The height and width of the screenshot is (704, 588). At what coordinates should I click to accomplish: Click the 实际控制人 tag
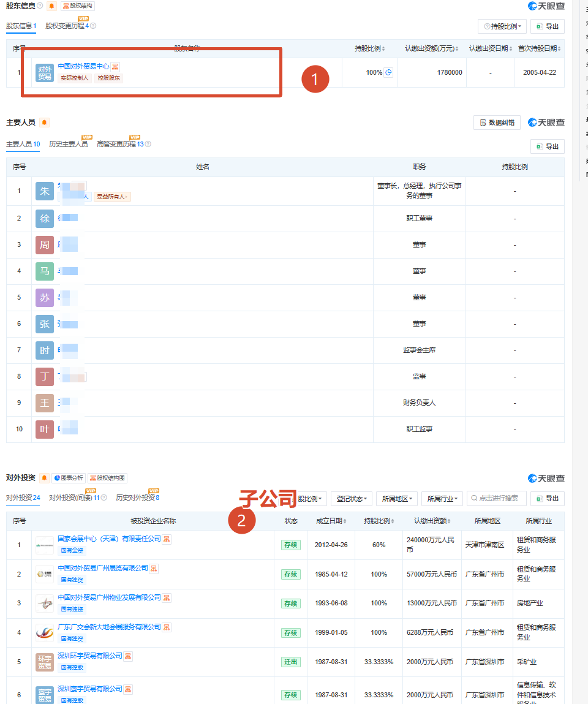pos(75,78)
